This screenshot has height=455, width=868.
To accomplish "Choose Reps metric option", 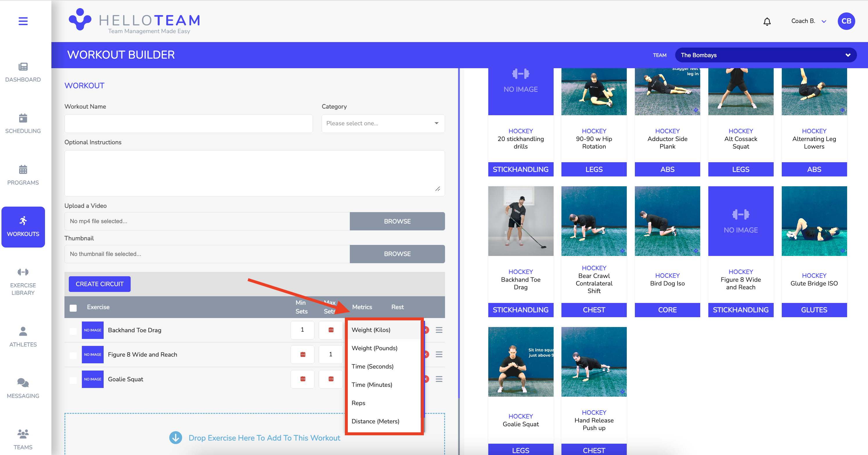I will [x=384, y=403].
